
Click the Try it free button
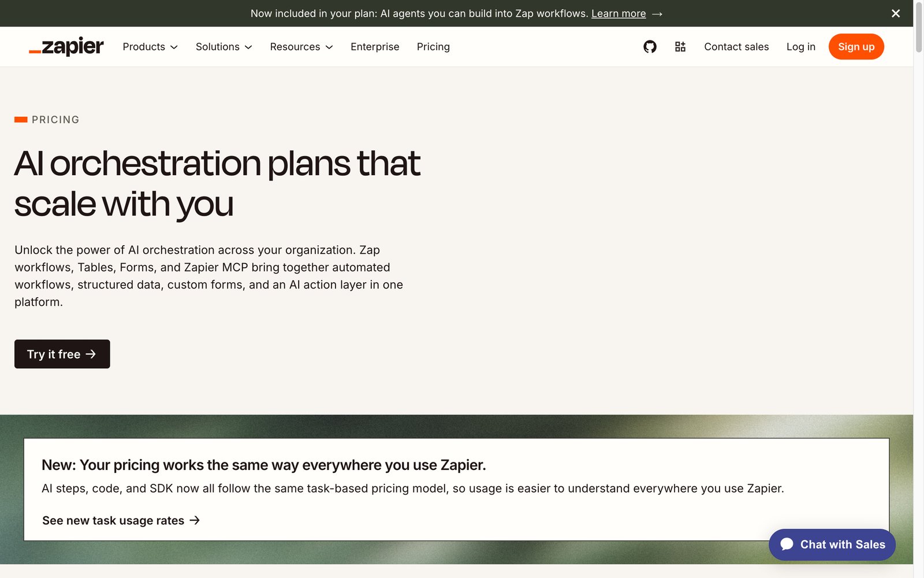(62, 354)
